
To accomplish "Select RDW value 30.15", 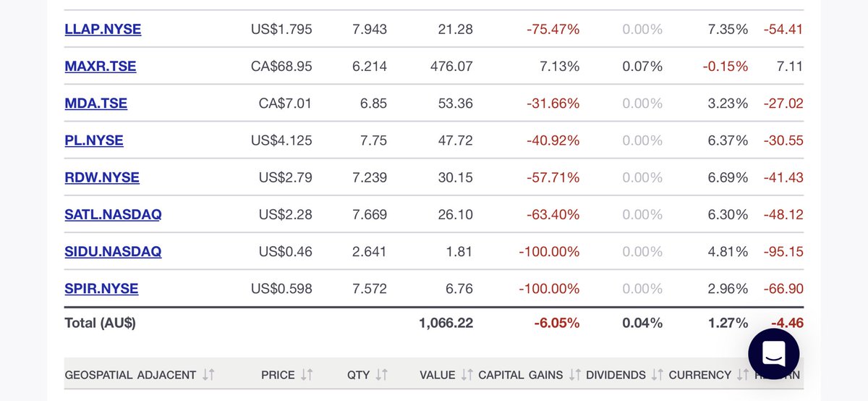I will [454, 177].
